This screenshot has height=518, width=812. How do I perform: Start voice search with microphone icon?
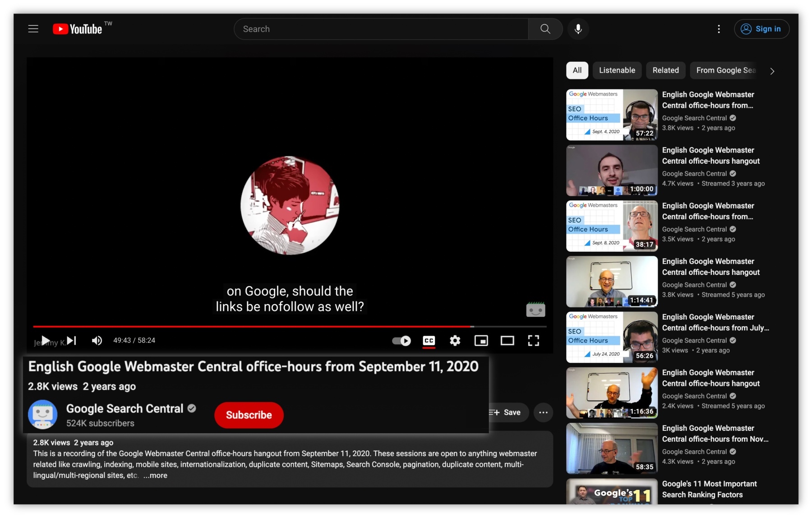click(578, 29)
